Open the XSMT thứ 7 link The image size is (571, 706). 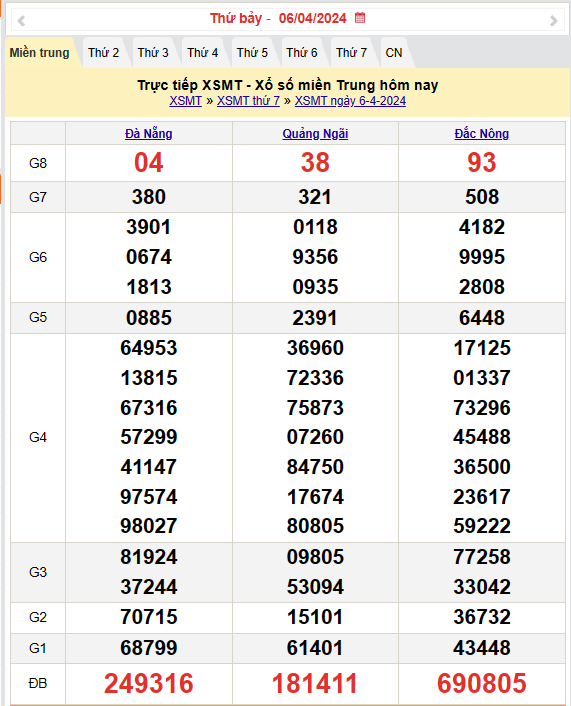point(248,101)
